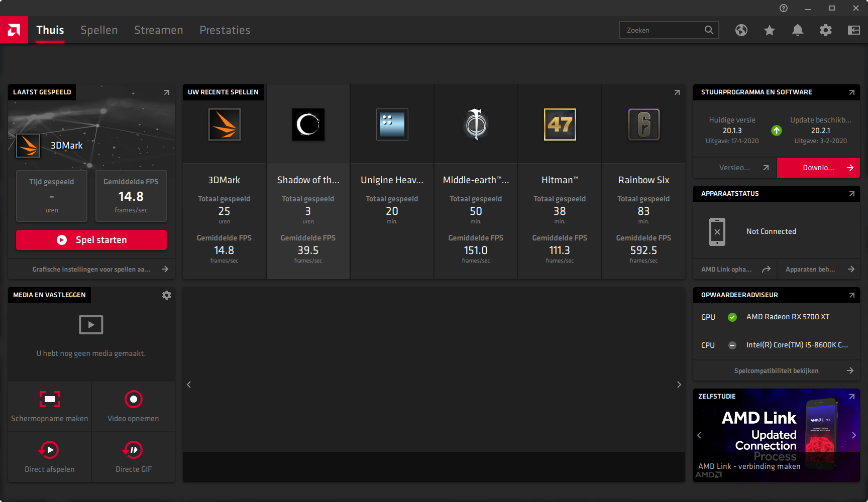Open settings gear in top bar
Image resolution: width=868 pixels, height=502 pixels.
(x=826, y=30)
